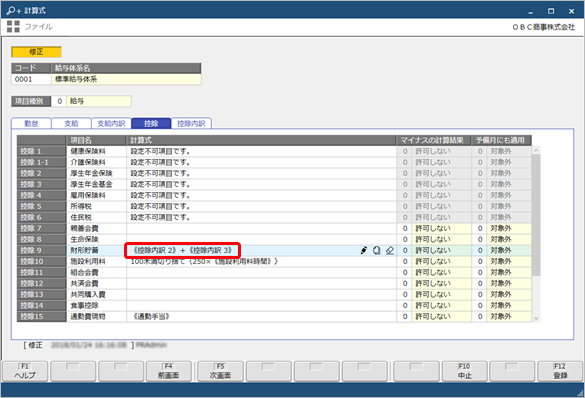
Task: Select the 控除11 row header
Action: point(41,272)
